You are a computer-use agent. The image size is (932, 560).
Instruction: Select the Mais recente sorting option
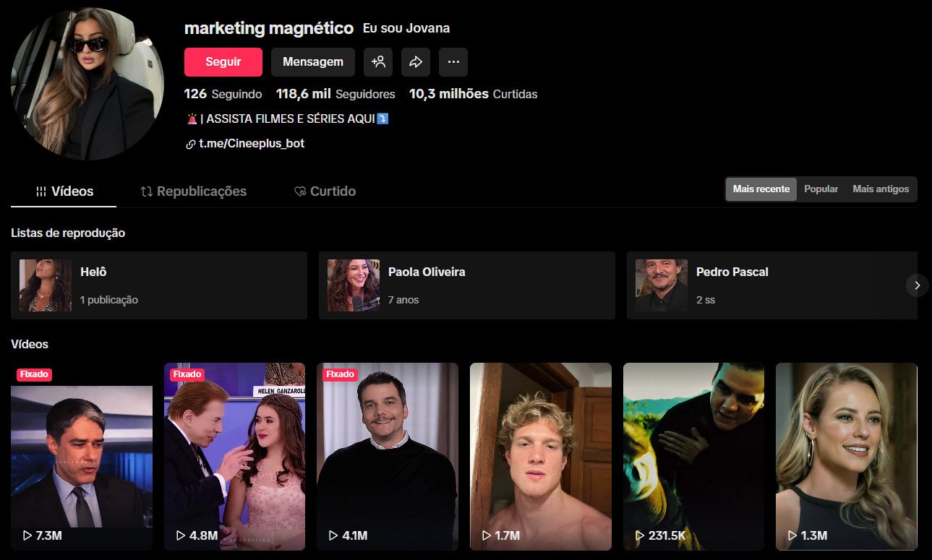click(x=760, y=189)
